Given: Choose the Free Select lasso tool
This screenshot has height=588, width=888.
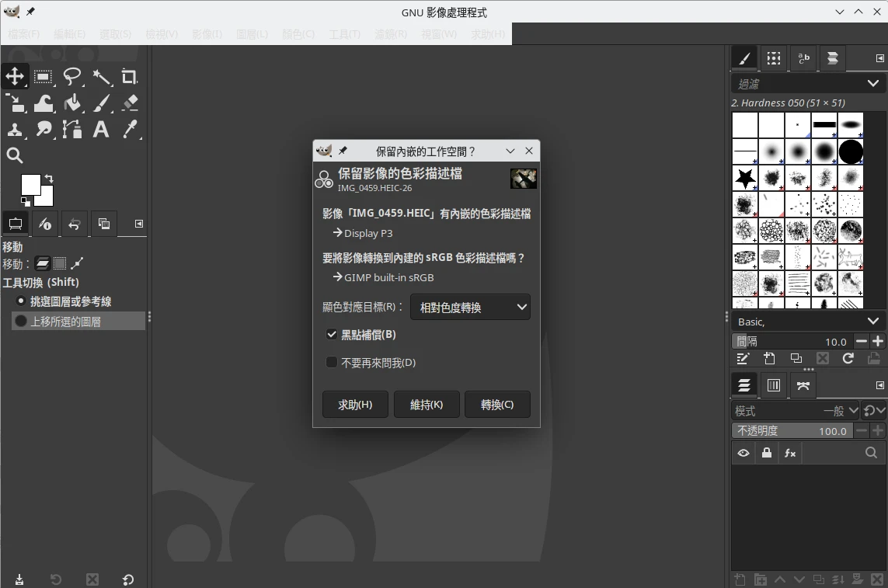Looking at the screenshot, I should tap(72, 76).
